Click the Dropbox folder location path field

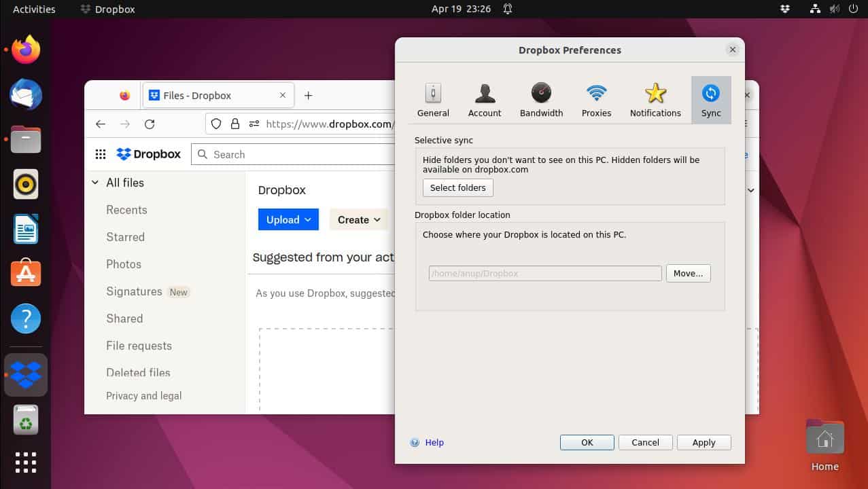[544, 273]
